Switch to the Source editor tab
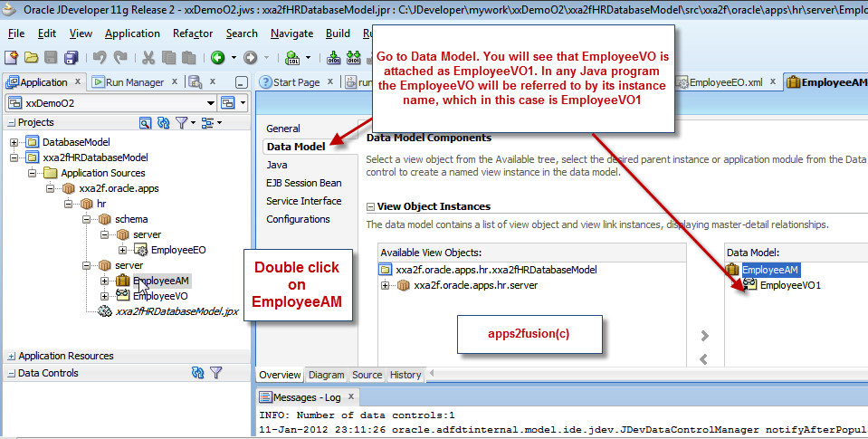Screen dimensions: 868x439 [x=367, y=375]
